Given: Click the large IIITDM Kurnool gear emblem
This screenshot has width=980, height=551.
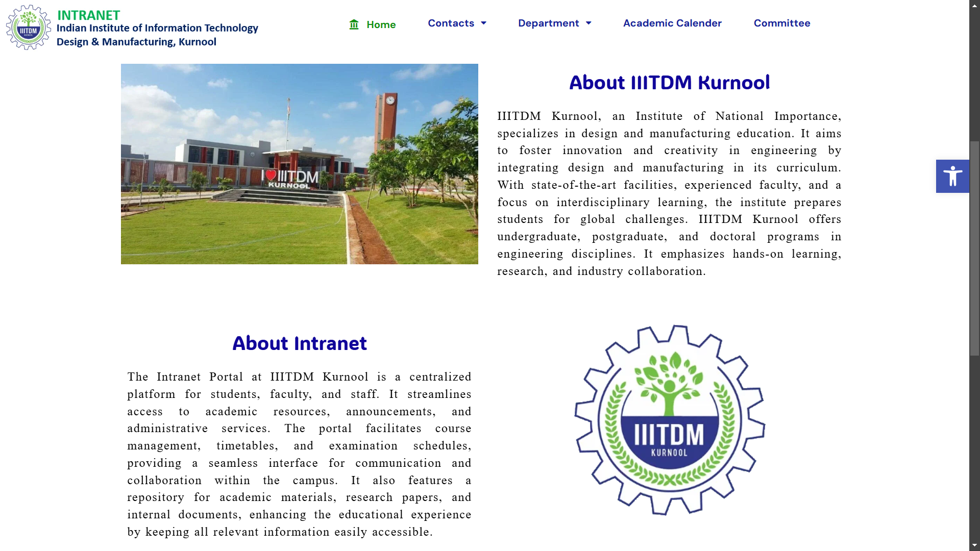Looking at the screenshot, I should [x=669, y=420].
